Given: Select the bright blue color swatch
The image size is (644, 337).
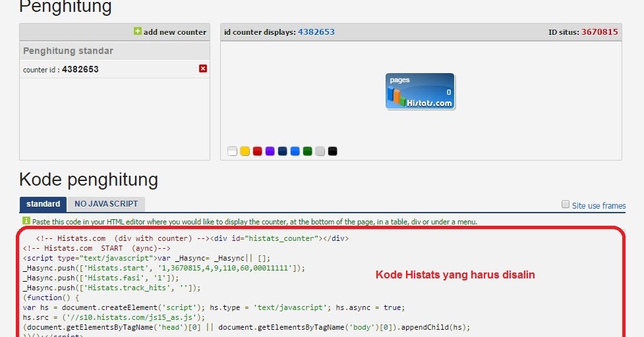Looking at the screenshot, I should click(x=295, y=151).
